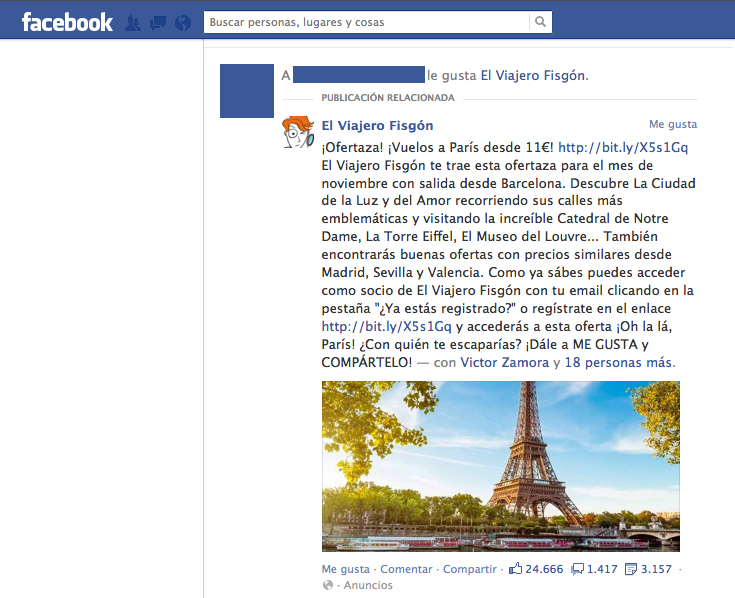
Task: Open the shares icon
Action: [x=631, y=569]
